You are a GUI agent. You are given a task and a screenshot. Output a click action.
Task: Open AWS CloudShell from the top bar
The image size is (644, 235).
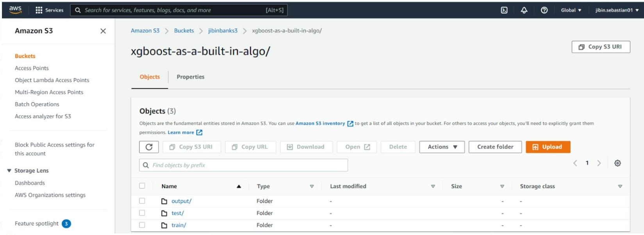504,10
